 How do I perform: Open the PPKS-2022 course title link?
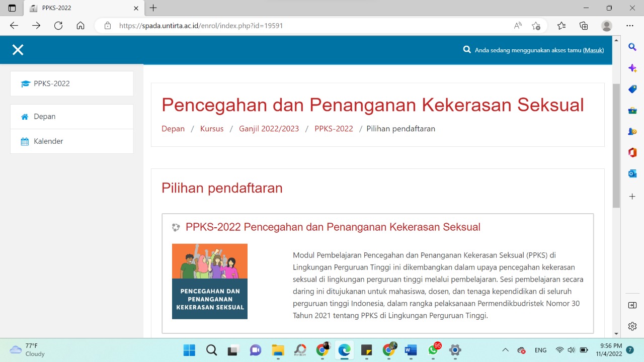(333, 227)
